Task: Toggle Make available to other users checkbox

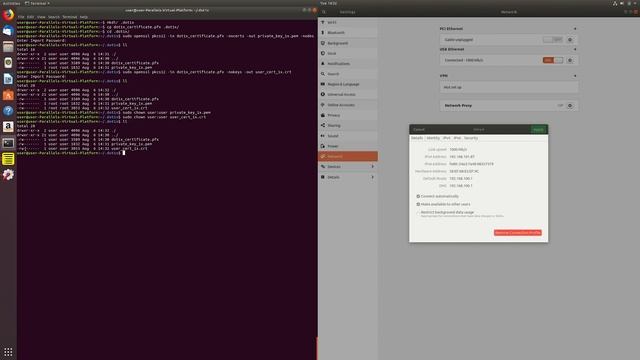Action: click(418, 204)
